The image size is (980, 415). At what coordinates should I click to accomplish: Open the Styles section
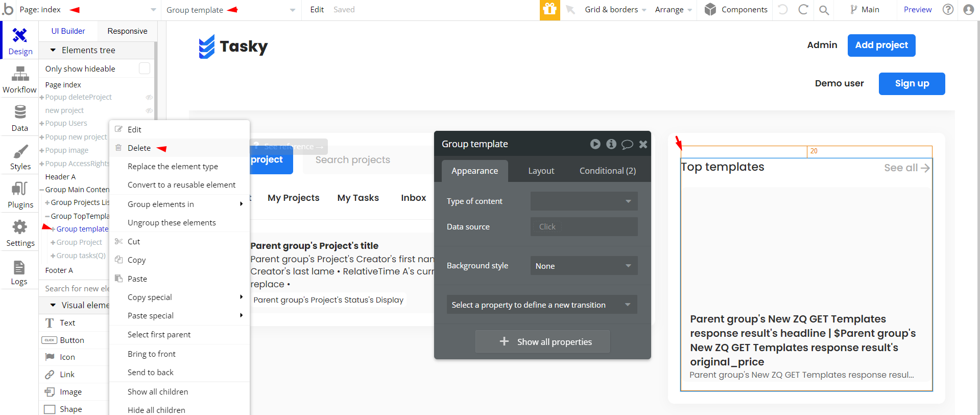pyautogui.click(x=20, y=156)
